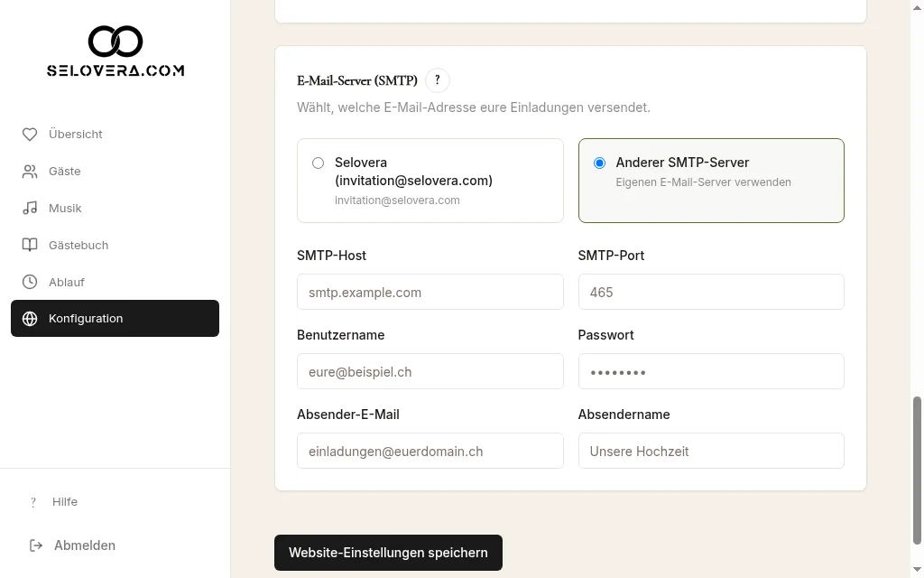Click the people icon beside Gäste
924x578 pixels.
point(30,171)
